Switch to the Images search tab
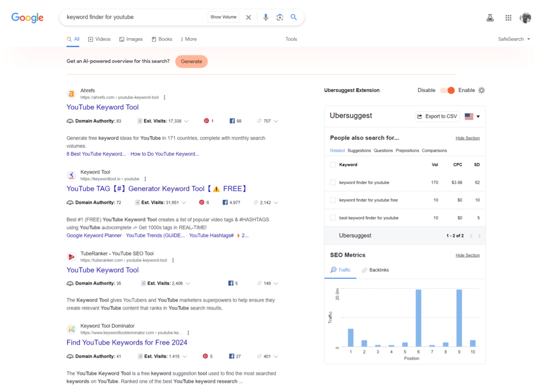The height and width of the screenshot is (392, 541). [130, 39]
